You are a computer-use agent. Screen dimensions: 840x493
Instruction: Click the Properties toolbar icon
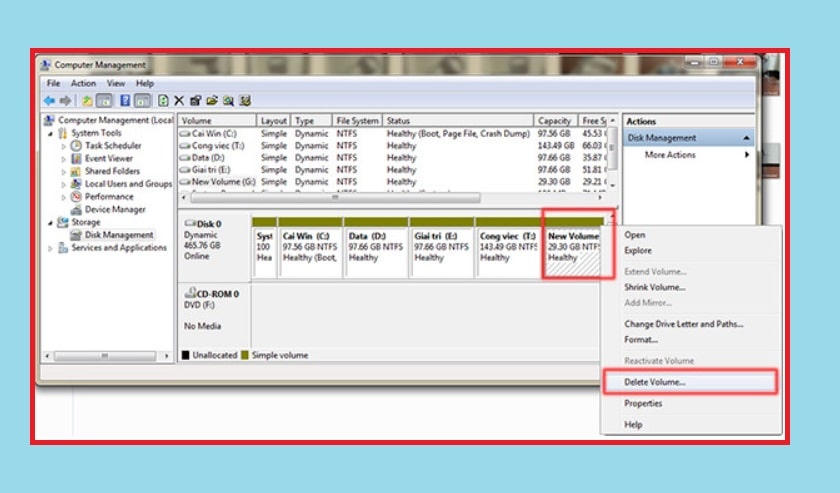coord(196,100)
